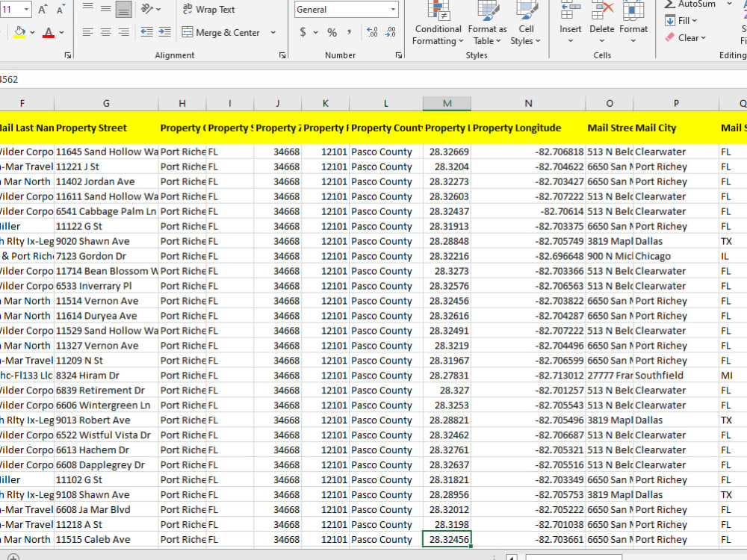Select column F header
The height and width of the screenshot is (560, 747).
point(22,103)
